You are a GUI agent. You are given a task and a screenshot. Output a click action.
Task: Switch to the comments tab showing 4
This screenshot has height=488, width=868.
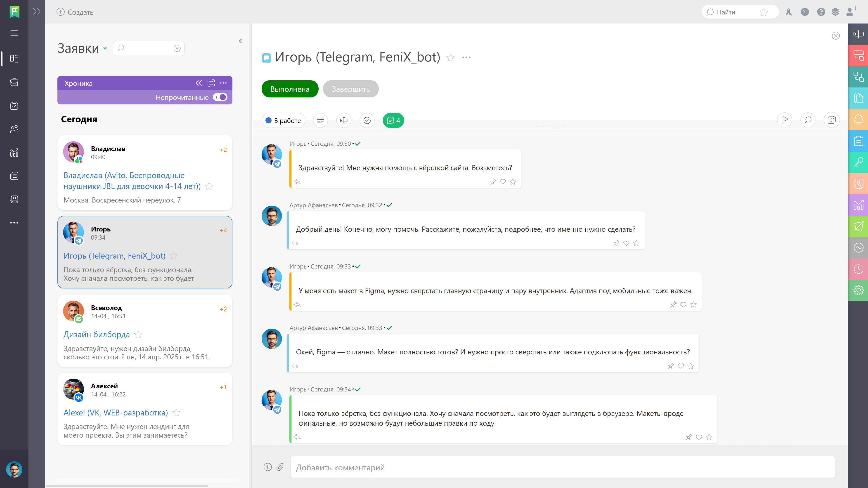pos(393,120)
